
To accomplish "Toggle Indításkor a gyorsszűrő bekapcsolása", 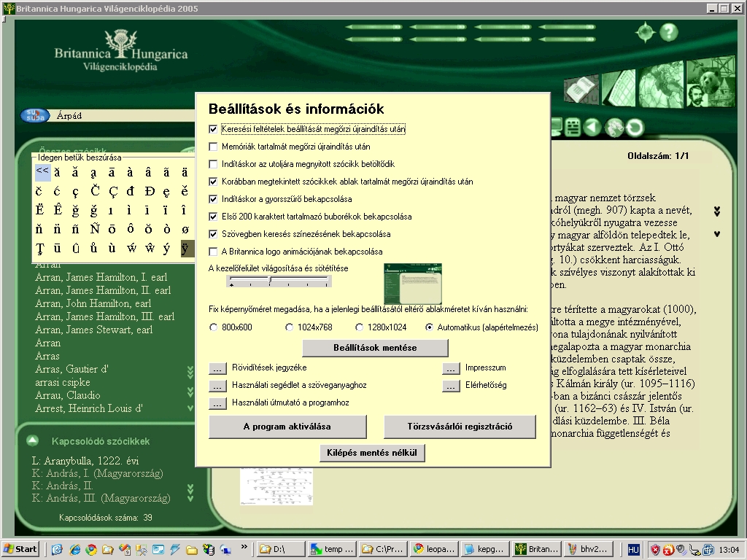I will (x=213, y=199).
